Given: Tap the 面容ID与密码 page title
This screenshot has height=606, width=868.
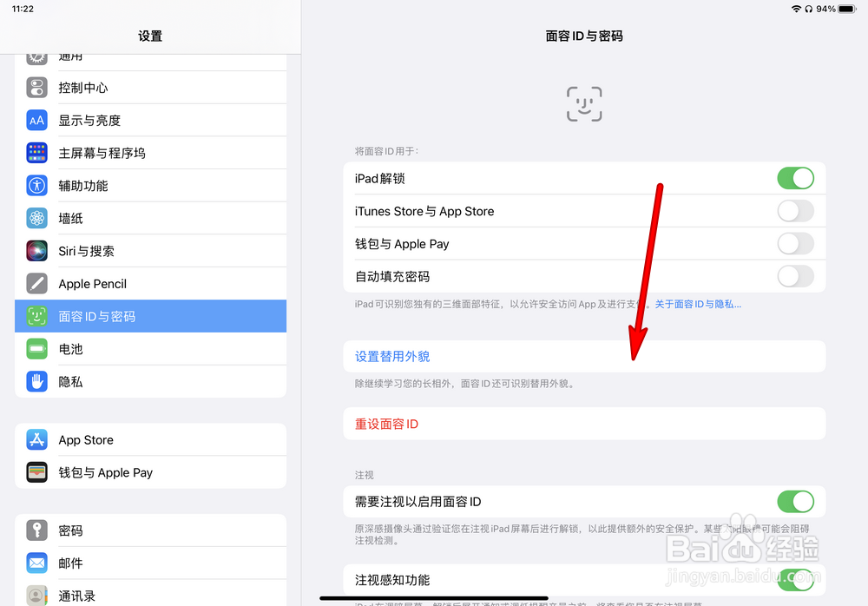Looking at the screenshot, I should (x=584, y=36).
